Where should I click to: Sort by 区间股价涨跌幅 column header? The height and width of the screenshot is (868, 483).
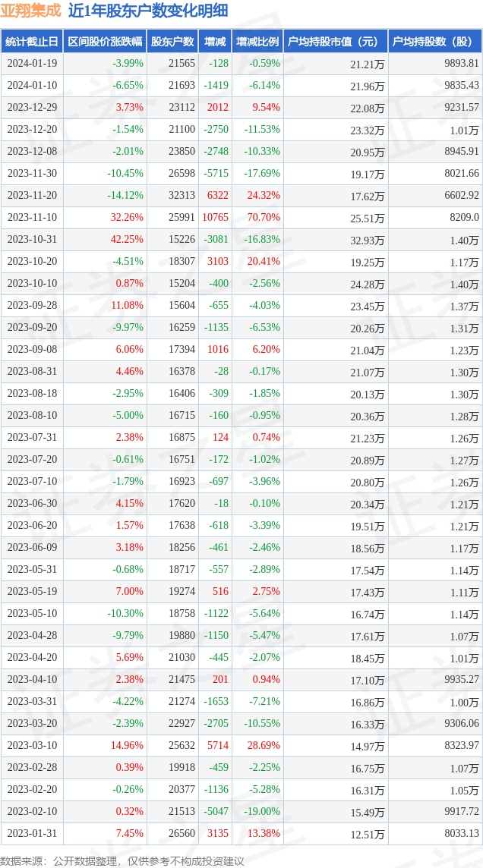click(x=104, y=42)
